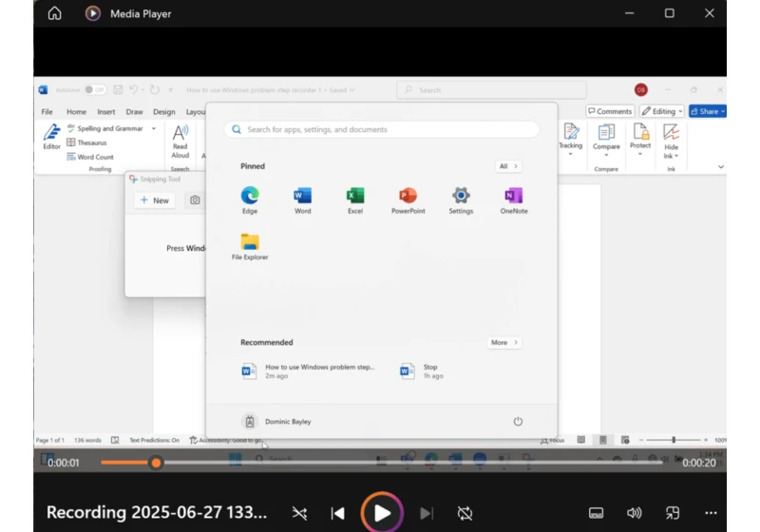
Task: Open Media Player's more options ellipsis
Action: pyautogui.click(x=711, y=513)
